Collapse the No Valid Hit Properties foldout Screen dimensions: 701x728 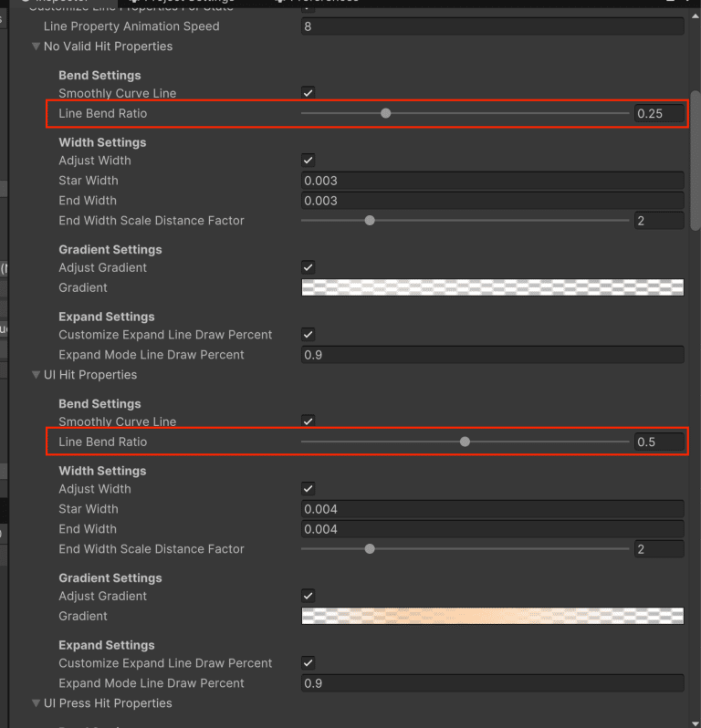click(x=37, y=47)
